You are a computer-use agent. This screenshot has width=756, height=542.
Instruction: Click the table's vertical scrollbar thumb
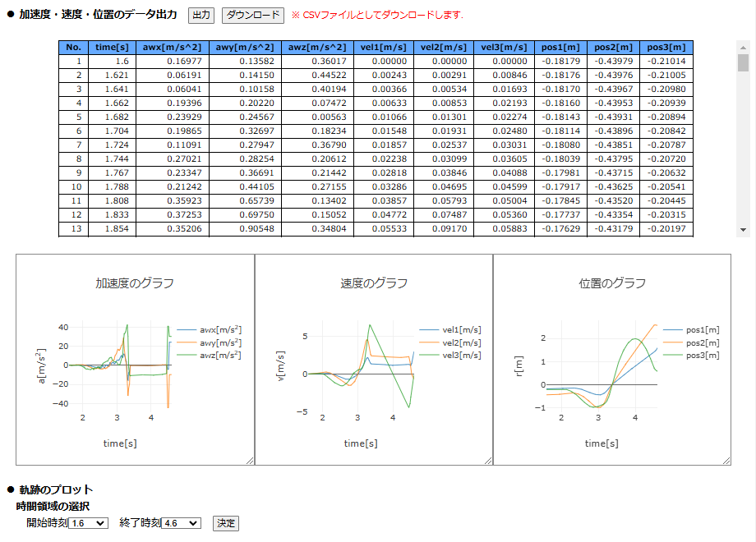click(743, 64)
